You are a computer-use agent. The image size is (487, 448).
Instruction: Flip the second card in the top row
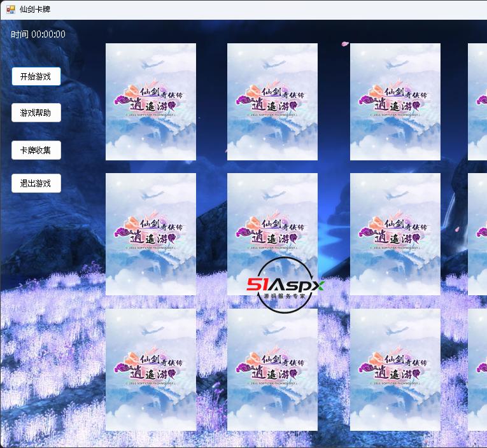point(272,102)
